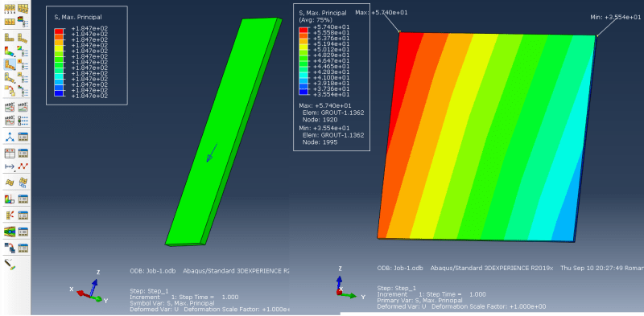The height and width of the screenshot is (316, 644).
Task: Click the legend value +3.554e+01
Action: click(331, 94)
